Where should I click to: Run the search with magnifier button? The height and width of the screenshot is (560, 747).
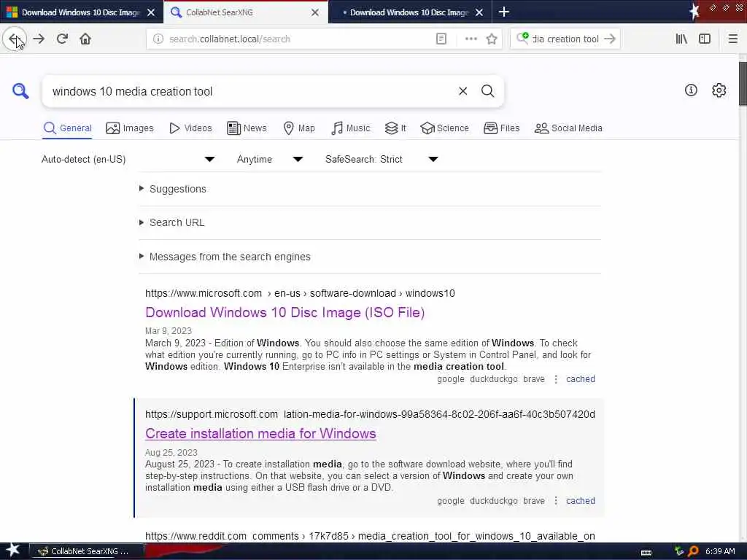click(x=487, y=91)
